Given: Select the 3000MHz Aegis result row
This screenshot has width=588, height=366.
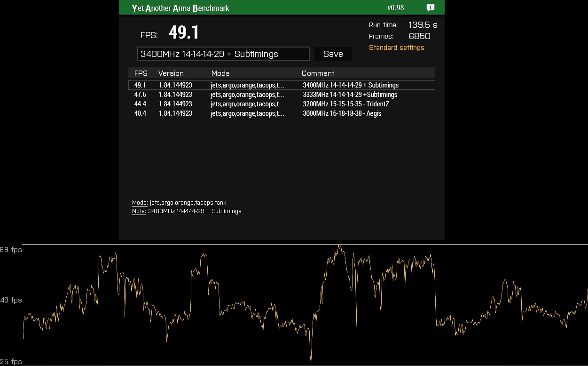Looking at the screenshot, I should coord(282,113).
